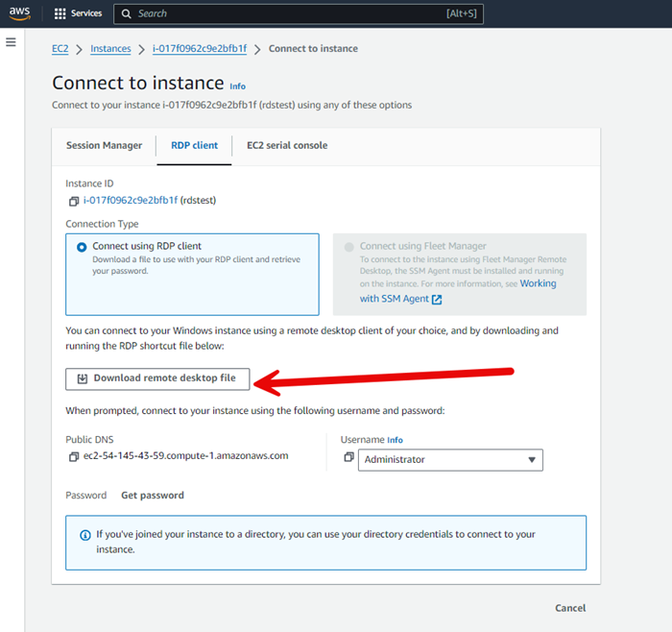
Task: Click Info link next to Username
Action: coord(395,440)
